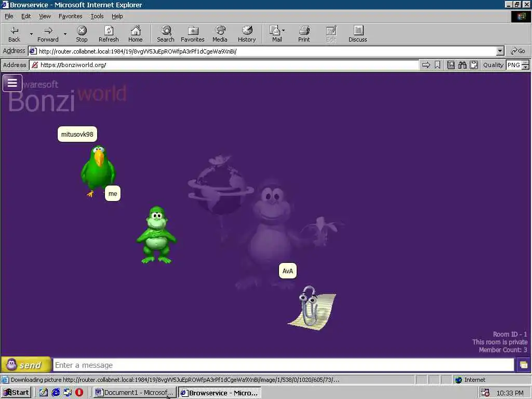
Task: Expand the Mail button dropdown arrow
Action: click(284, 31)
